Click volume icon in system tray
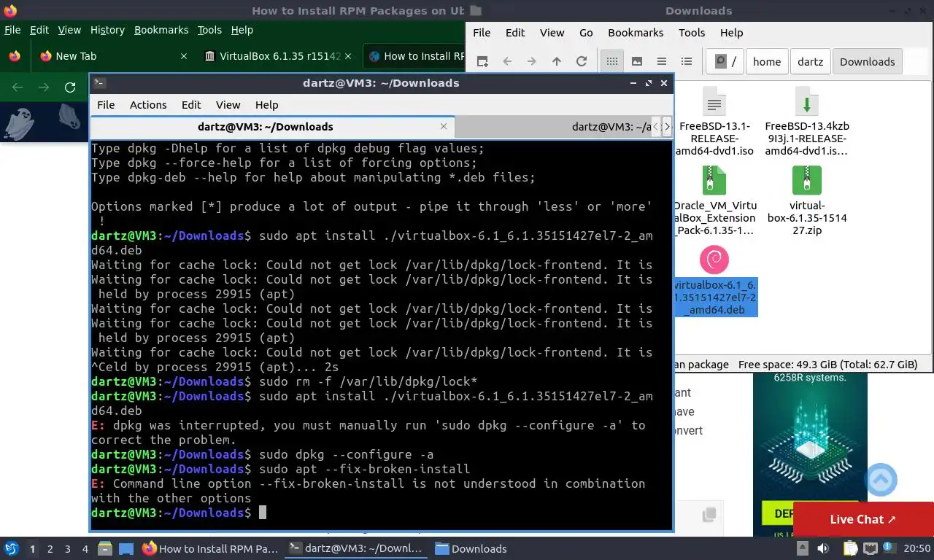Viewport: 934px width, 560px height. (823, 548)
